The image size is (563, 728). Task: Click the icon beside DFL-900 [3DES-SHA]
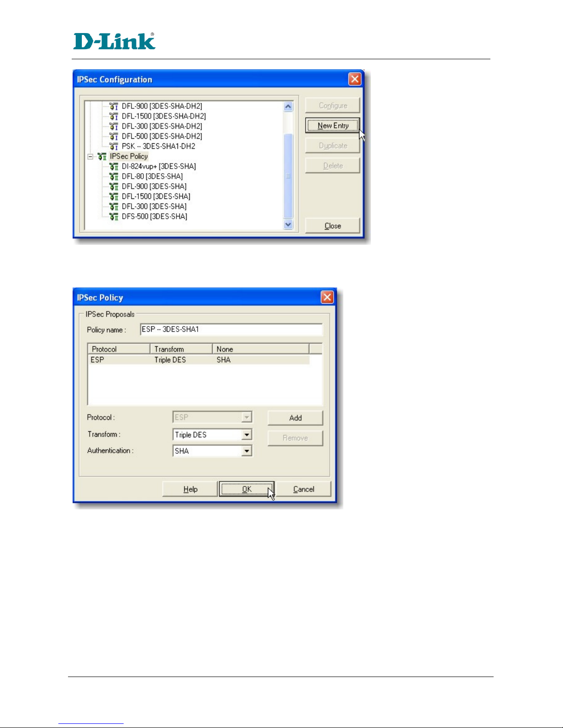pos(114,186)
